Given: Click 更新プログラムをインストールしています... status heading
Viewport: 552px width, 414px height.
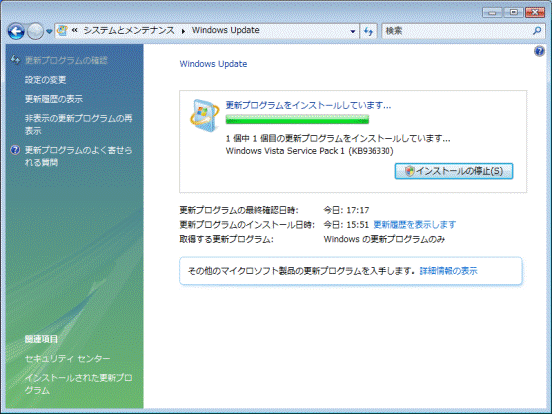Looking at the screenshot, I should (x=308, y=105).
